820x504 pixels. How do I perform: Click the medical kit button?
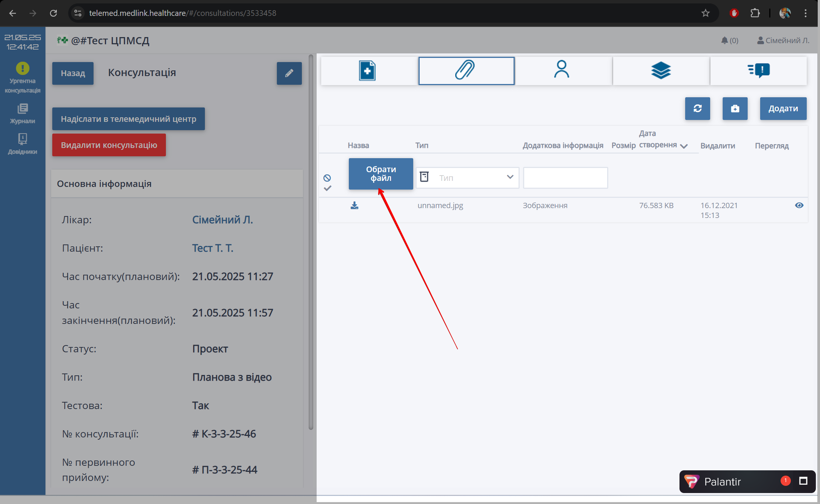click(x=735, y=109)
